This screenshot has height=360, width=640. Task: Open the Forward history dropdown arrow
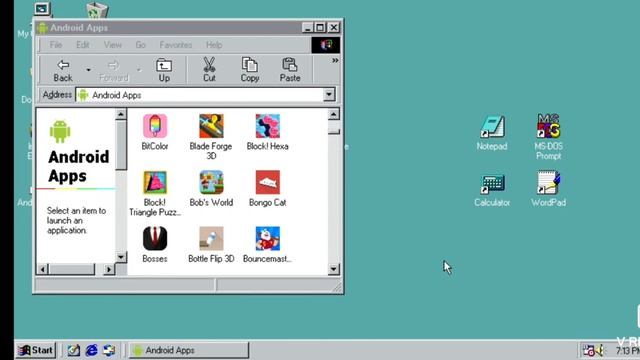tap(139, 70)
